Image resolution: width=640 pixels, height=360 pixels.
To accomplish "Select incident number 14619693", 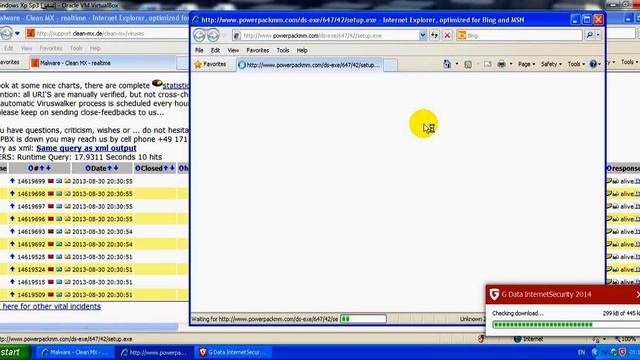I will click(x=31, y=232).
